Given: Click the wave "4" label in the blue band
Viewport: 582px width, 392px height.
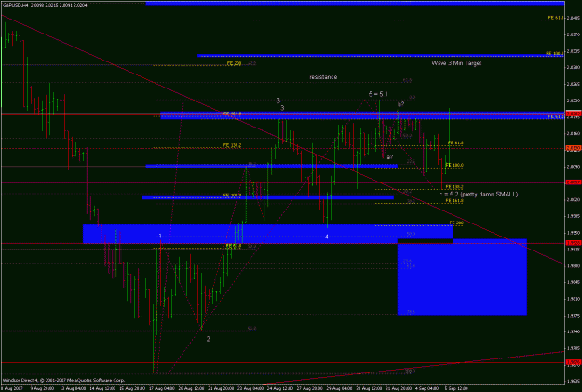Looking at the screenshot, I should (327, 237).
